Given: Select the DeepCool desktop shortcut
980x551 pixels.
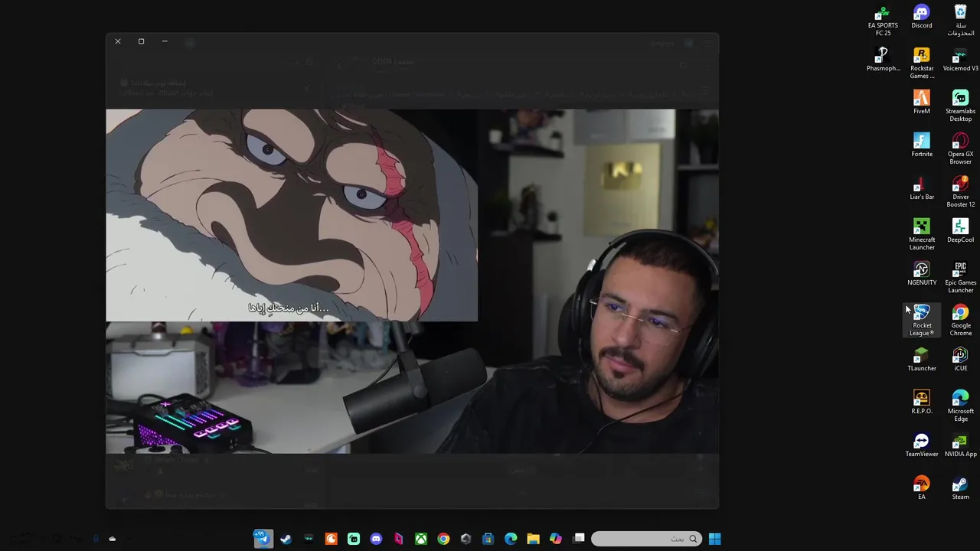Looking at the screenshot, I should click(961, 231).
